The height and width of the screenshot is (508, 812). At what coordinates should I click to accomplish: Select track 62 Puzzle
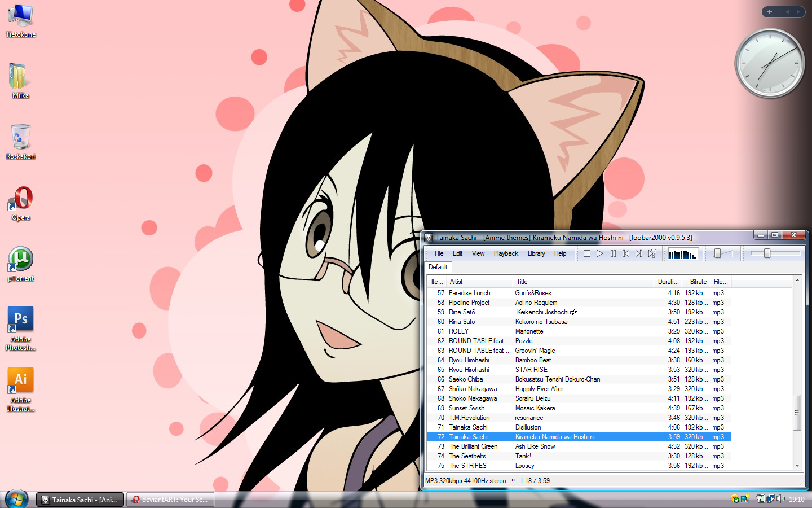click(580, 341)
